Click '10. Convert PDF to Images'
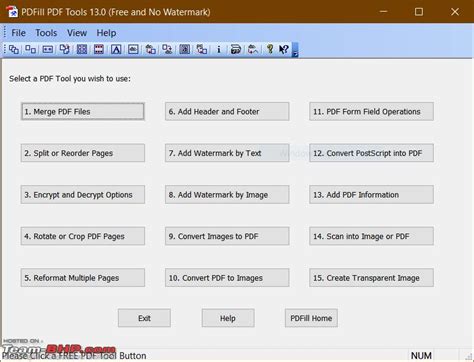474x362 pixels. click(227, 278)
